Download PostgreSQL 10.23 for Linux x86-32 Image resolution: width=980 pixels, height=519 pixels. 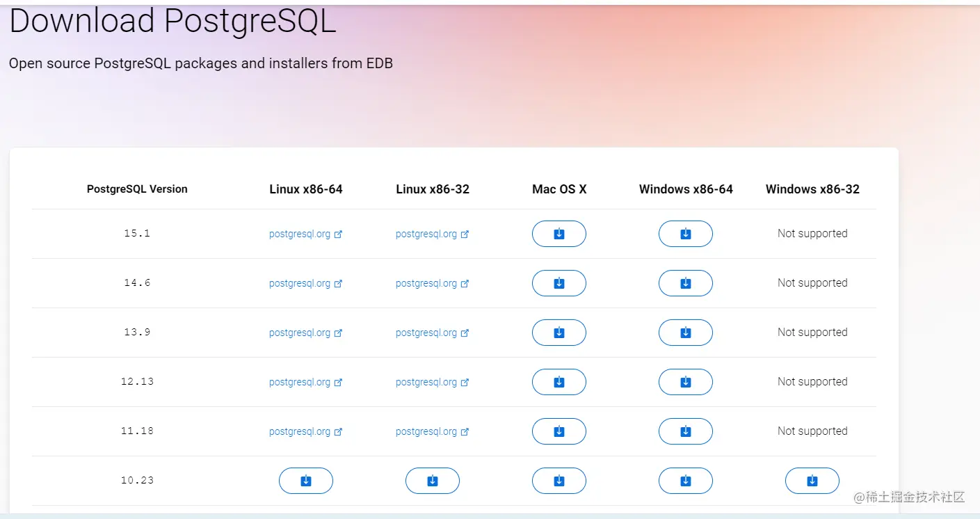pos(433,481)
